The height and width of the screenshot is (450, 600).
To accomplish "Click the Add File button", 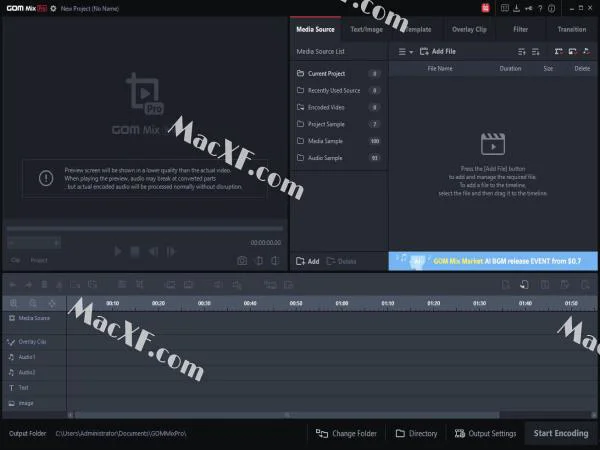I will [x=438, y=52].
